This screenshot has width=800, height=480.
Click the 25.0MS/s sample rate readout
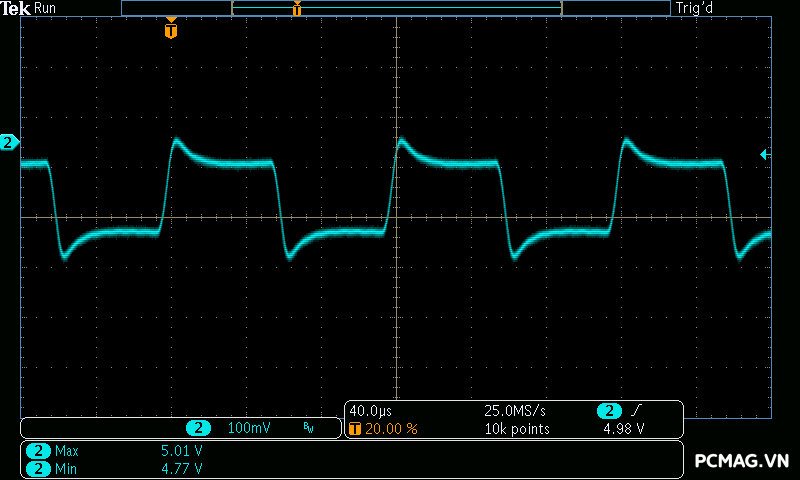point(514,411)
